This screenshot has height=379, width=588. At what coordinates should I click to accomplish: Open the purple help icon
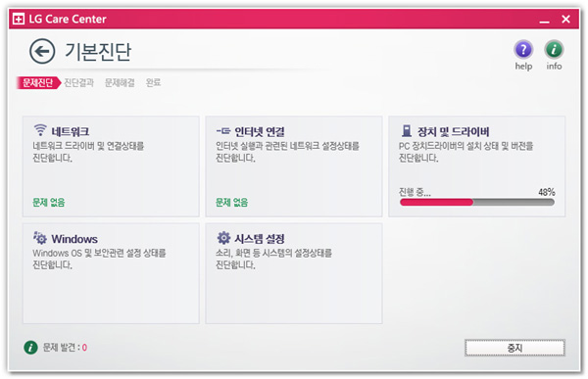click(x=523, y=49)
